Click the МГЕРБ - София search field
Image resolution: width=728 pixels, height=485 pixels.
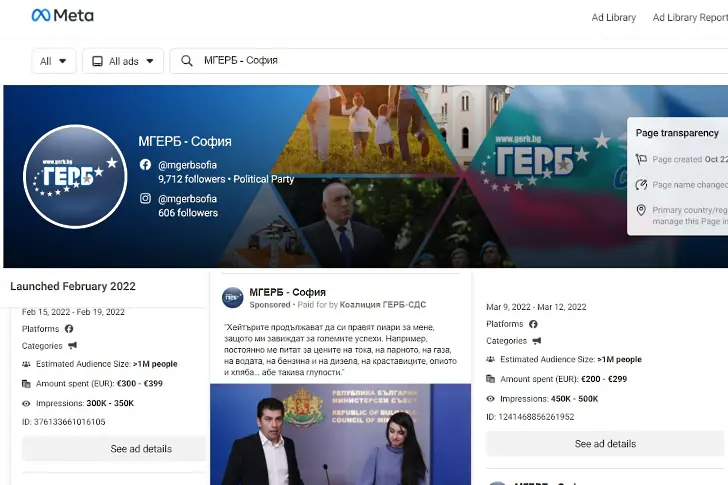[448, 61]
